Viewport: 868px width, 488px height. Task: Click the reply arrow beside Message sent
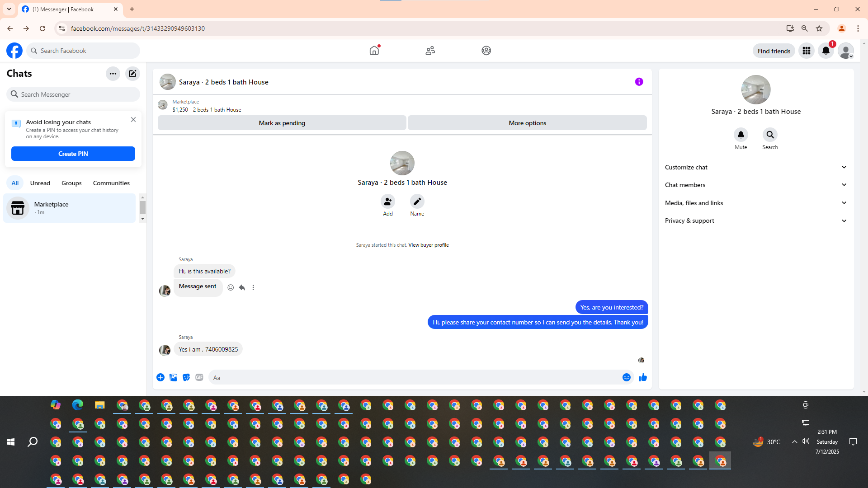pyautogui.click(x=242, y=287)
